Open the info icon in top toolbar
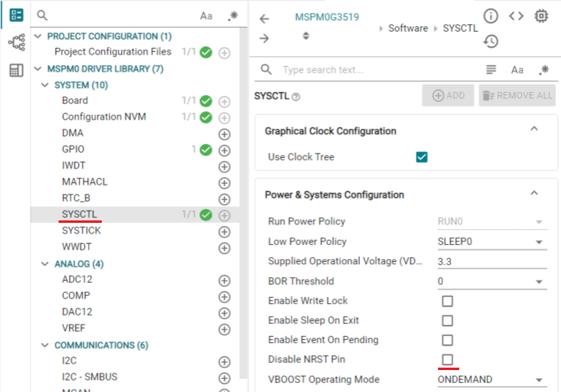 [491, 16]
